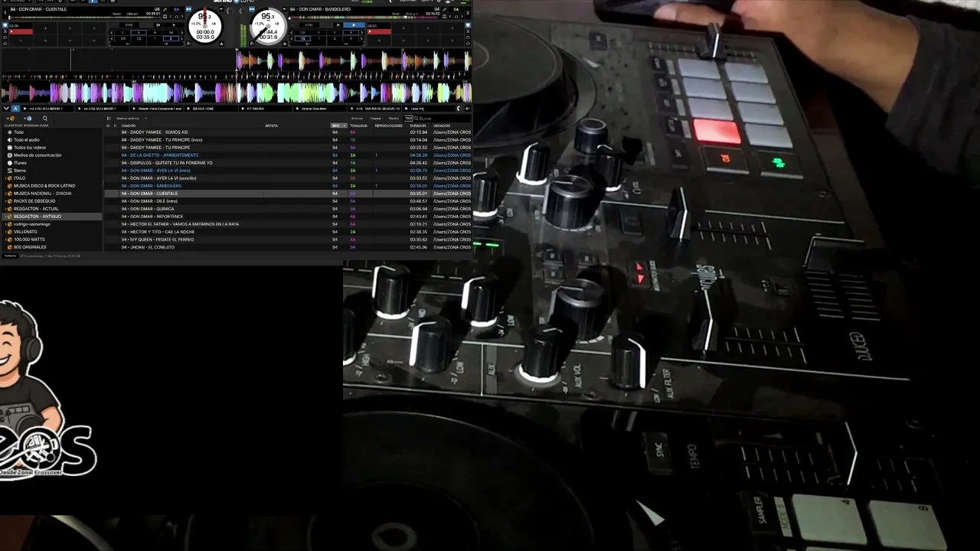
Task: Click the Buscar search field
Action: [x=443, y=118]
